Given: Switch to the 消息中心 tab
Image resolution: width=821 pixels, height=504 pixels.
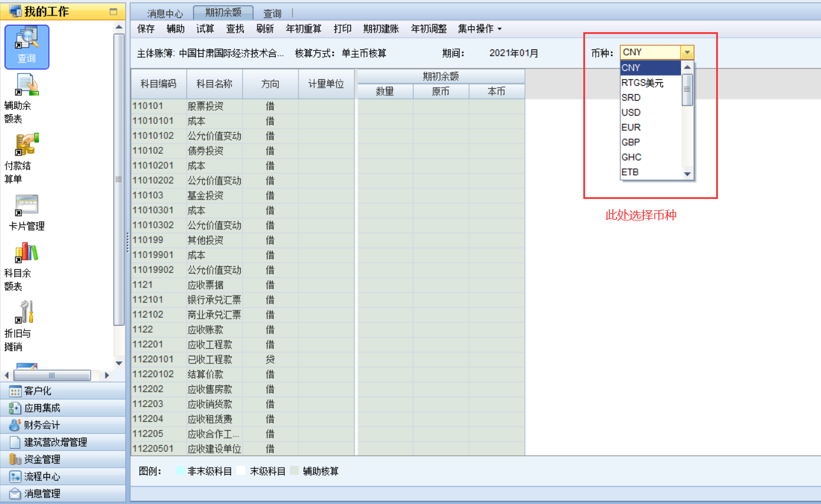Looking at the screenshot, I should pos(165,13).
